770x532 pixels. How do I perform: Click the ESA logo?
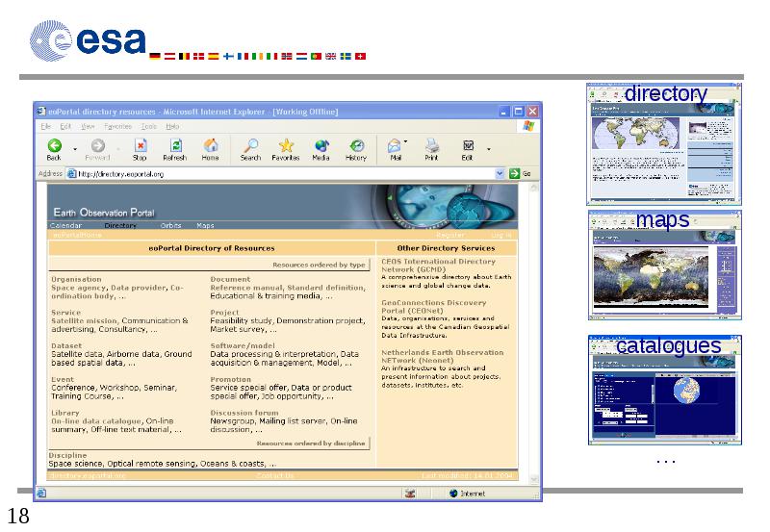89,40
